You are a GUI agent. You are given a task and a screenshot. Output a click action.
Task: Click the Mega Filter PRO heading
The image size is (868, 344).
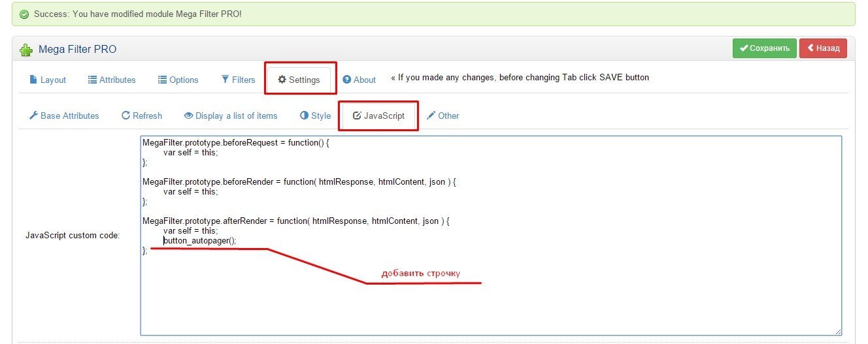pos(78,49)
